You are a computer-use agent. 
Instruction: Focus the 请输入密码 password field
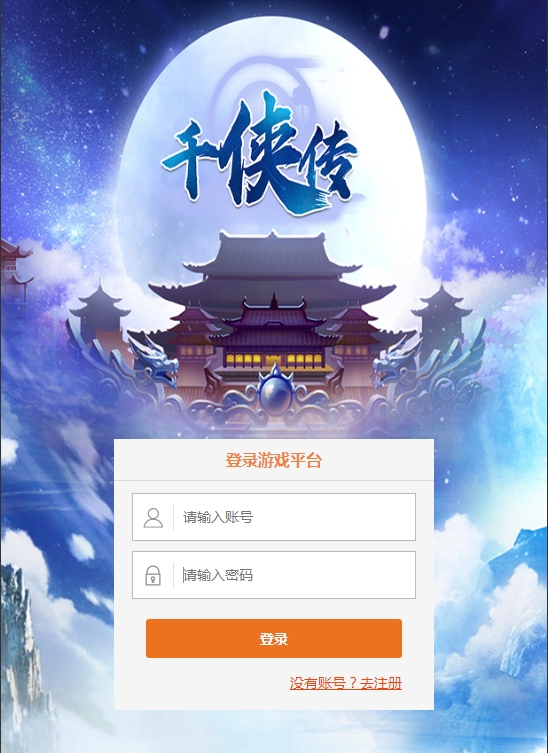(274, 575)
